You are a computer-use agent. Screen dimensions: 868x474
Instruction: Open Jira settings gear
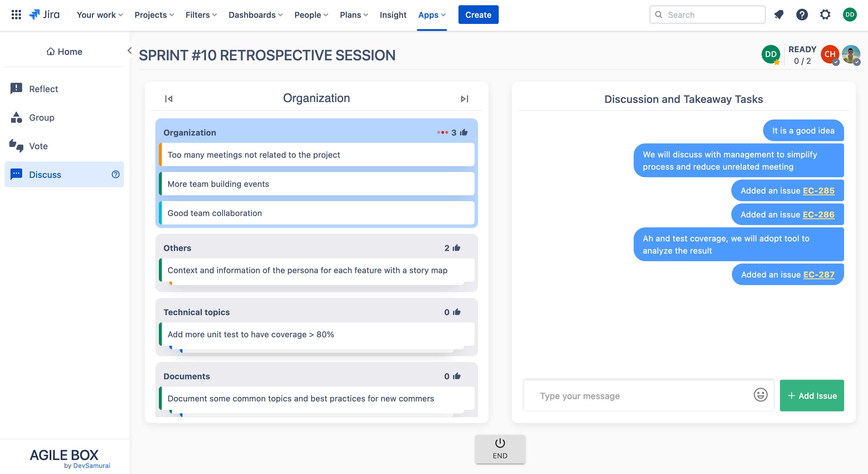tap(825, 15)
